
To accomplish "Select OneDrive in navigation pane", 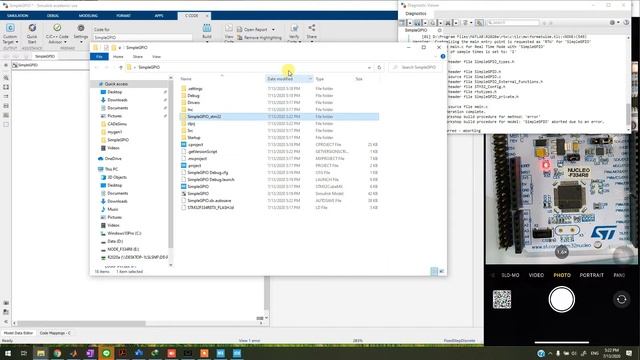I will [113, 158].
